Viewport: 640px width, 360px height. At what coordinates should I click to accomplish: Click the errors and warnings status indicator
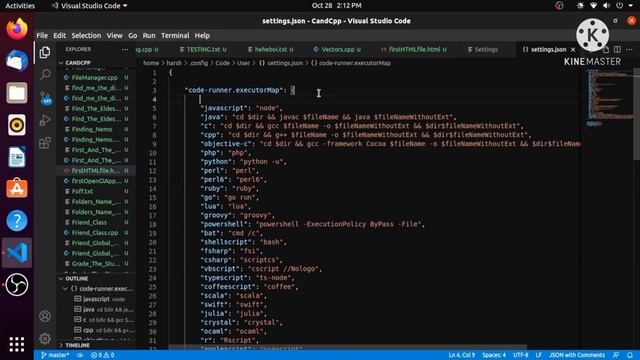(102, 355)
